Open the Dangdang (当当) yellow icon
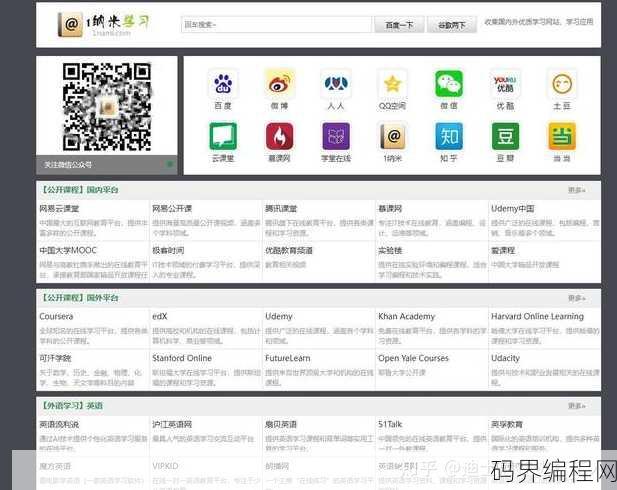 [562, 136]
